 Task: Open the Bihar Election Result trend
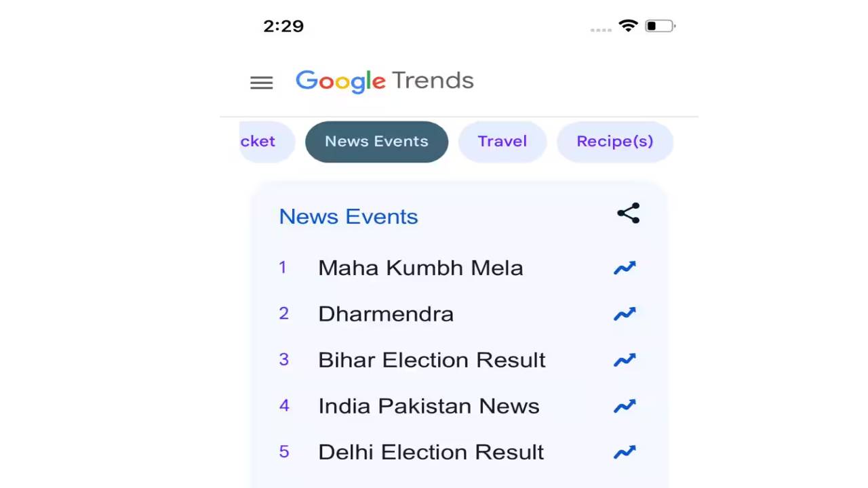tap(431, 360)
